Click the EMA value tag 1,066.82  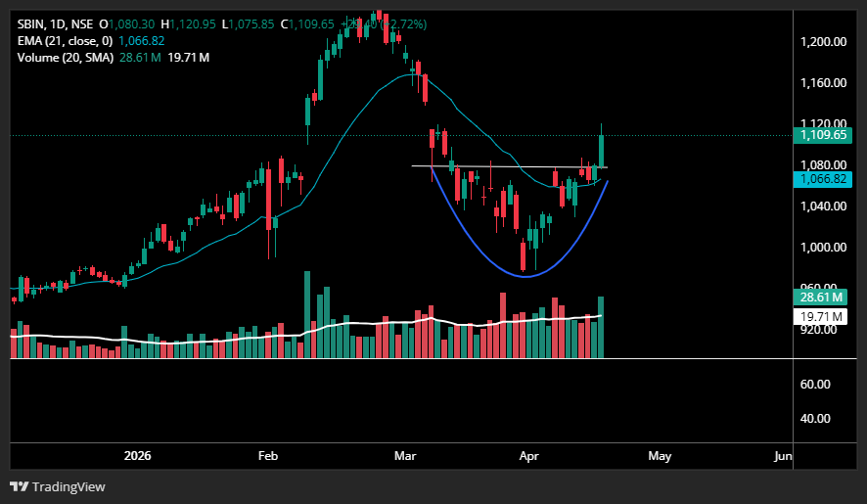(823, 179)
